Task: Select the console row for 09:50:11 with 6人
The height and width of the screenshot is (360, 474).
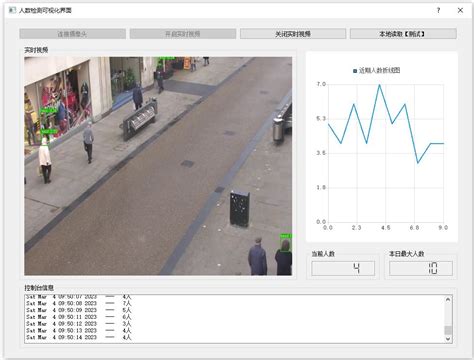Action: coord(79,317)
